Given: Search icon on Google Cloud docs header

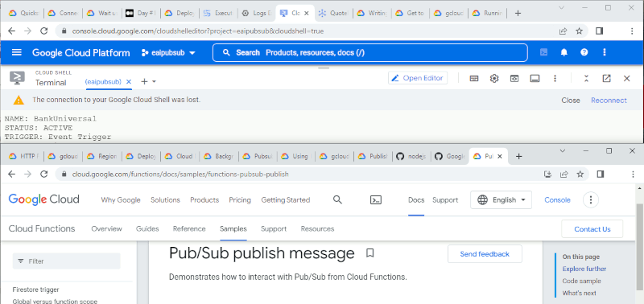Looking at the screenshot, I should (x=337, y=199).
